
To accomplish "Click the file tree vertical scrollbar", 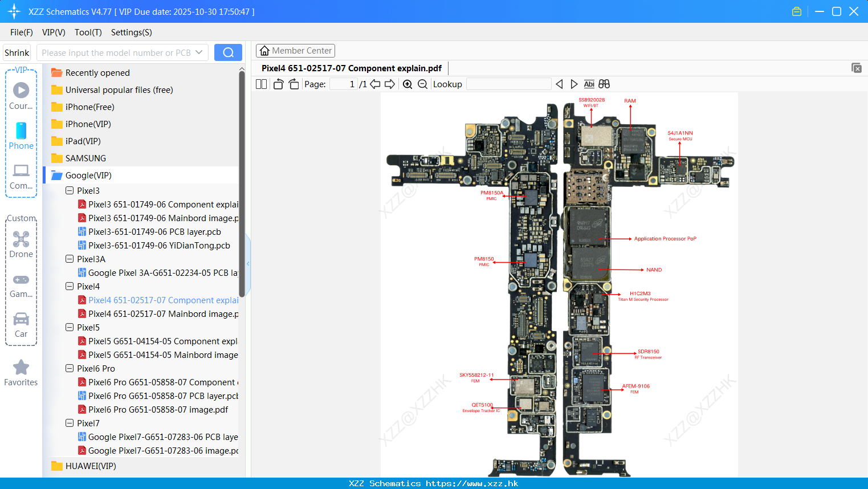I will tap(242, 184).
